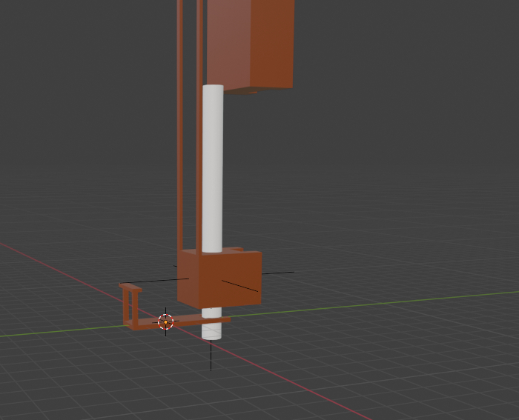519x420 pixels.
Task: Select the small ladder-shaped bracket at left
Action: point(131,302)
